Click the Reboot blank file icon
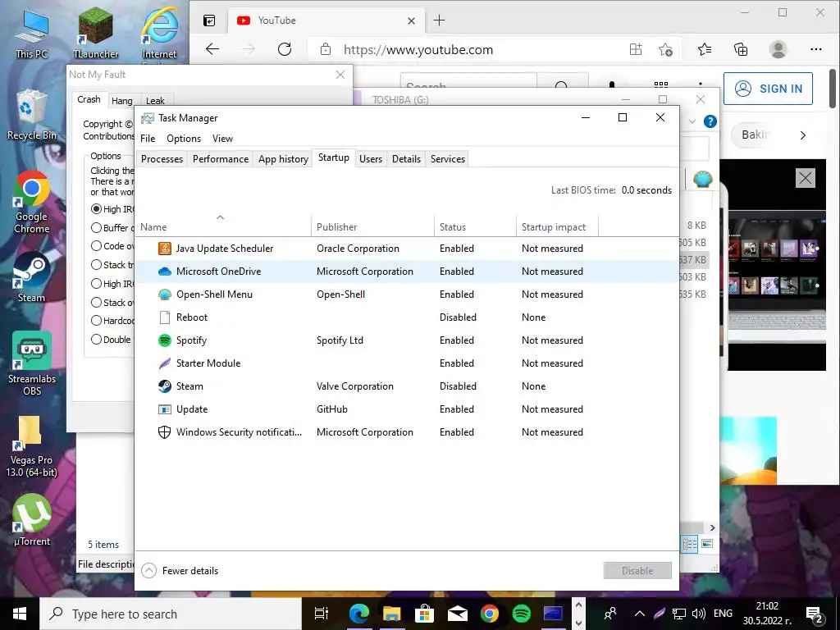840x630 pixels. [x=165, y=317]
